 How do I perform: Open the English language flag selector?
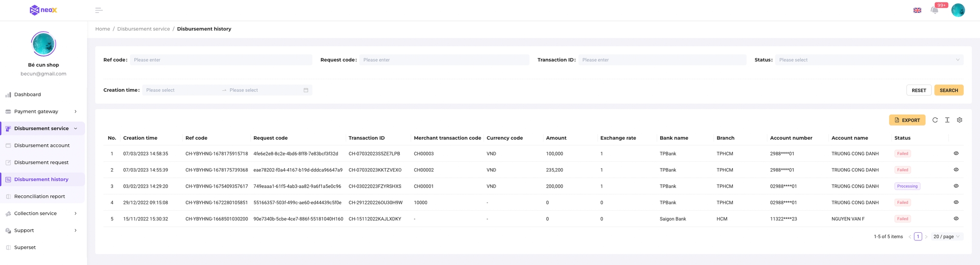click(x=917, y=10)
